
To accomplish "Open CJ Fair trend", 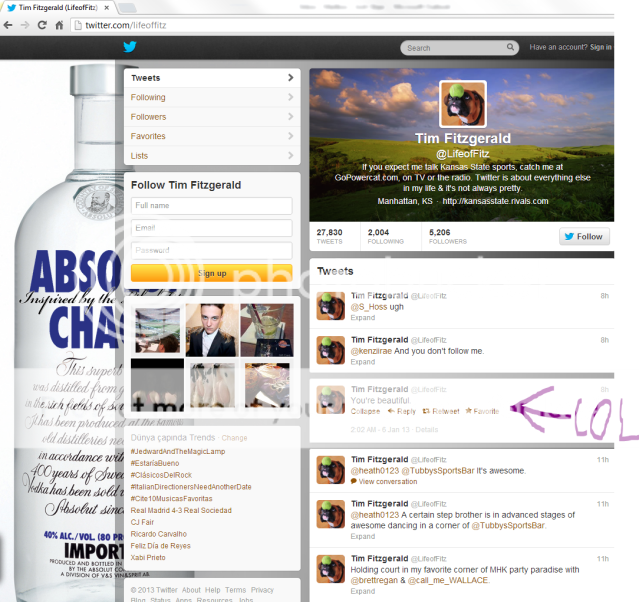I will pos(142,522).
